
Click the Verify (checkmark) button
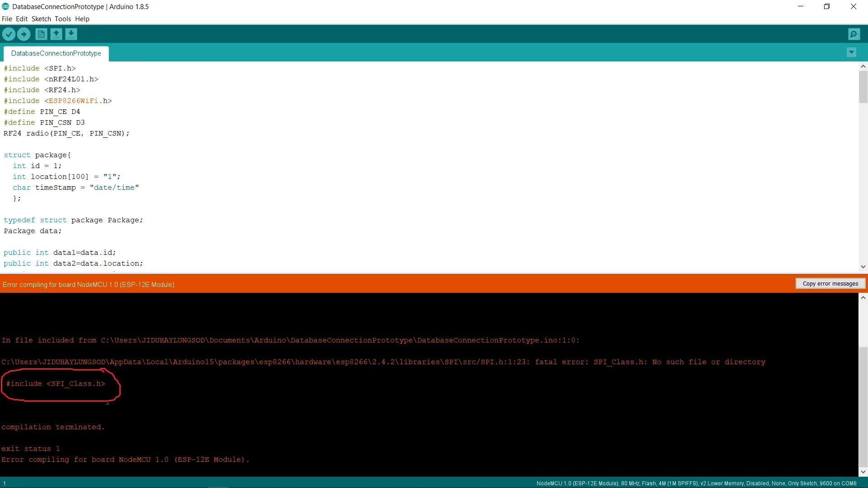click(9, 34)
